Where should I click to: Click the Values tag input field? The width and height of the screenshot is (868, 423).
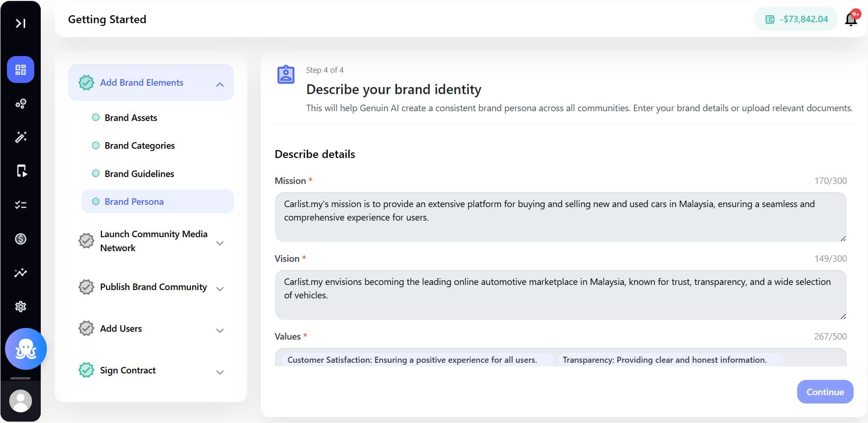[560, 357]
